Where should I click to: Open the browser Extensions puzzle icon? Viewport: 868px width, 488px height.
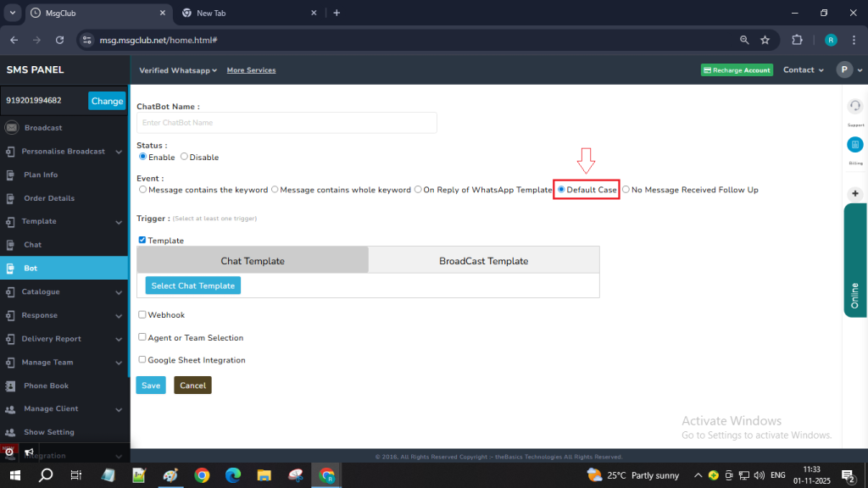click(x=797, y=40)
